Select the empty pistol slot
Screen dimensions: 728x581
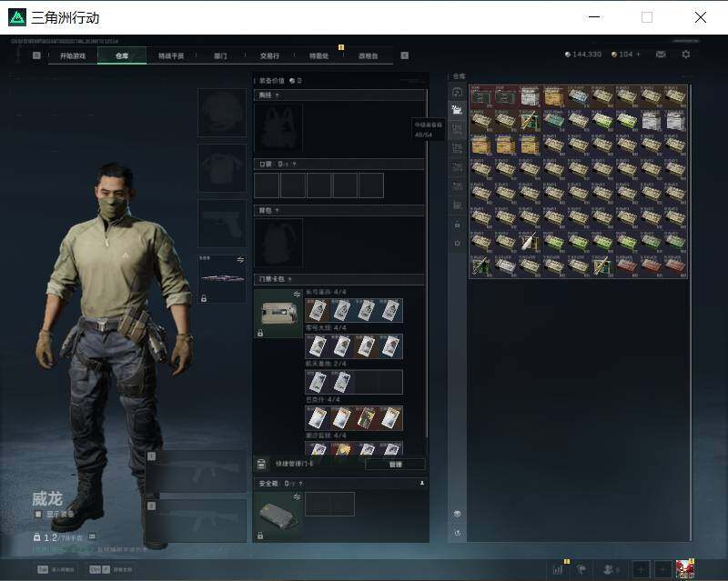[222, 224]
